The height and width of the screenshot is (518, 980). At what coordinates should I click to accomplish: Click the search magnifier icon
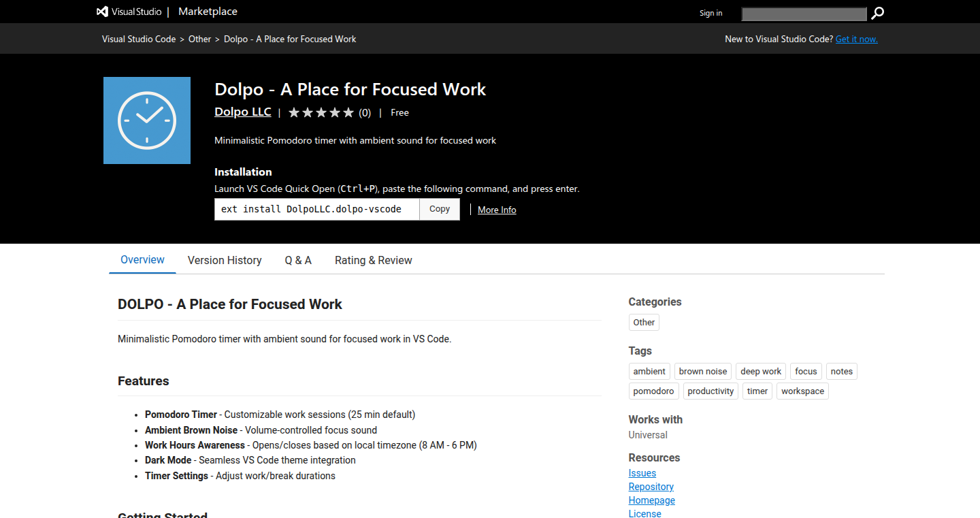click(878, 13)
